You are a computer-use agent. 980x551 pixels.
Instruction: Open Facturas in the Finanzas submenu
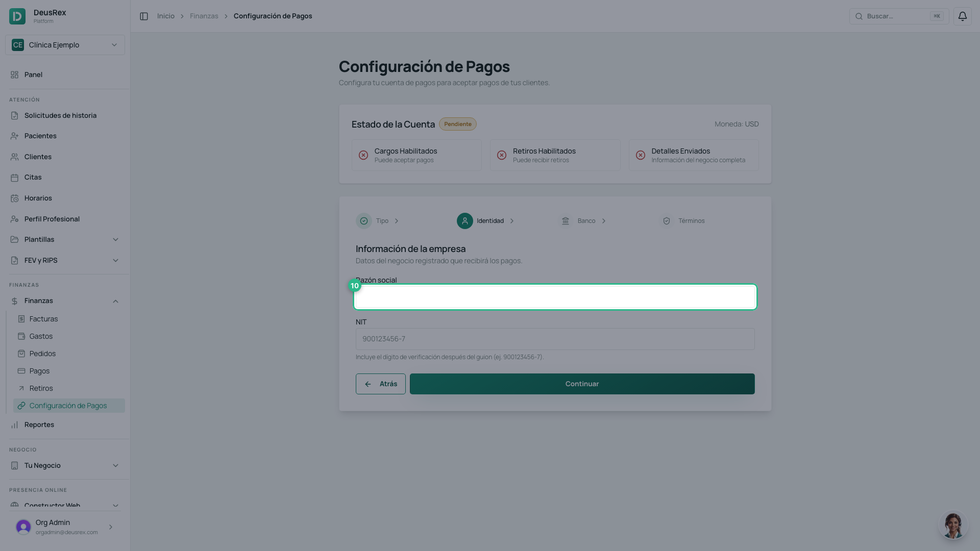coord(69,319)
